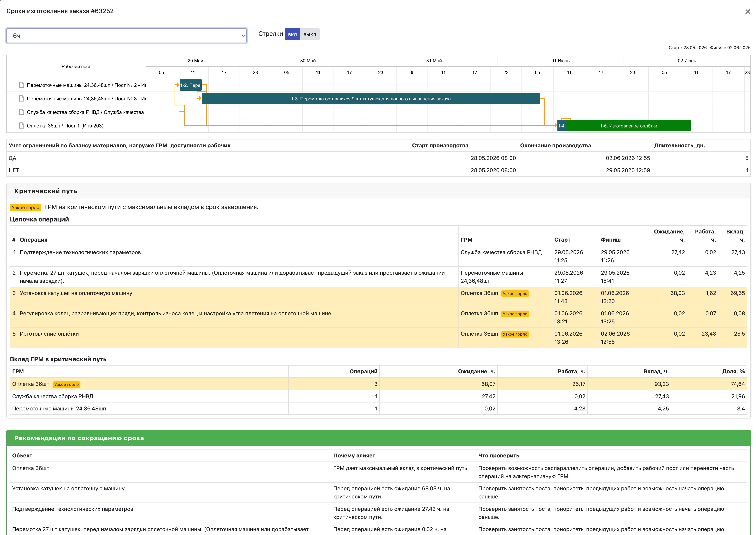Click Доля value 74,64
This screenshot has height=535, width=756.
click(x=737, y=384)
